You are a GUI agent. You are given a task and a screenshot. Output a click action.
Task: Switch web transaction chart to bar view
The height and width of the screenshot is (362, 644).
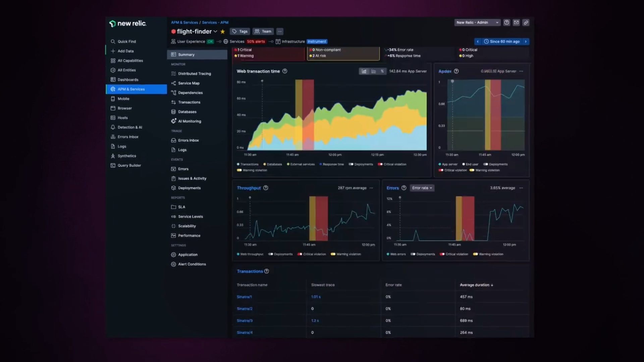click(x=373, y=71)
